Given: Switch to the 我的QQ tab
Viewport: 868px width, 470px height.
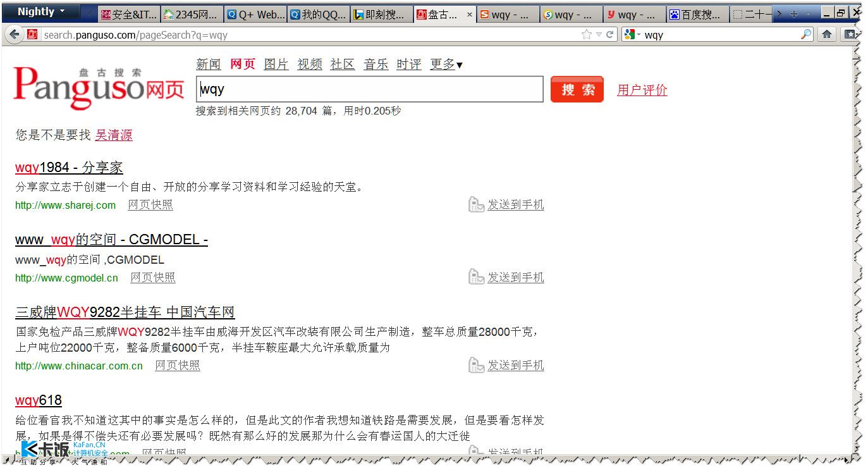Looking at the screenshot, I should (x=318, y=15).
